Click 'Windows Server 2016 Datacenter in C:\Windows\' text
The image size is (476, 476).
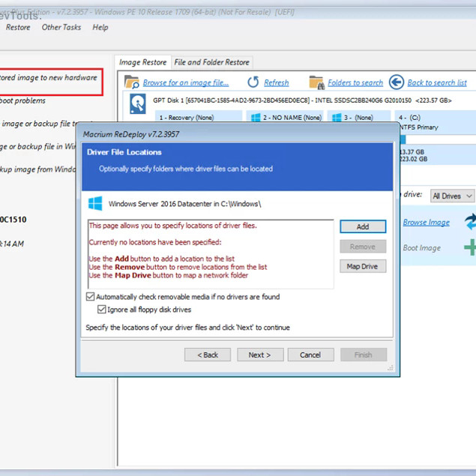tap(185, 204)
